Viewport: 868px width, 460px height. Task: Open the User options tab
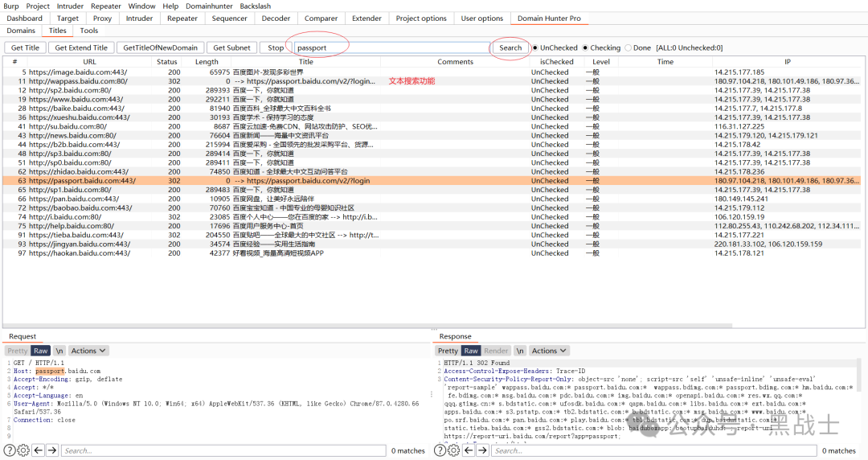(x=481, y=18)
